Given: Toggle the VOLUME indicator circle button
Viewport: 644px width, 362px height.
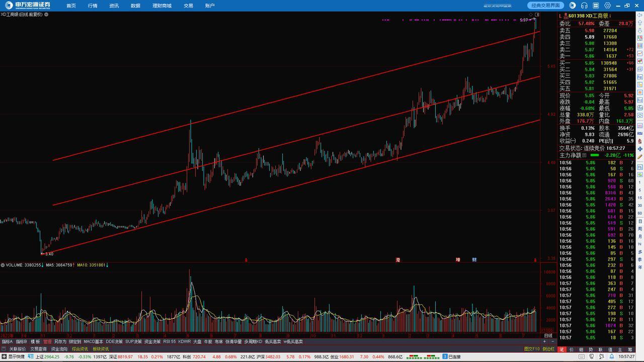Looking at the screenshot, I should (3, 264).
